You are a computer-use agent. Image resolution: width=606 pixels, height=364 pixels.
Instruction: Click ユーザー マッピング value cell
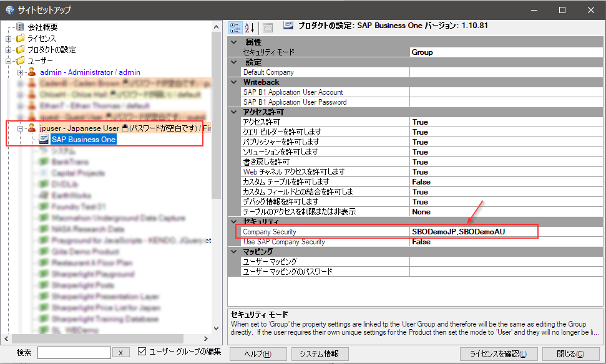tap(506, 262)
